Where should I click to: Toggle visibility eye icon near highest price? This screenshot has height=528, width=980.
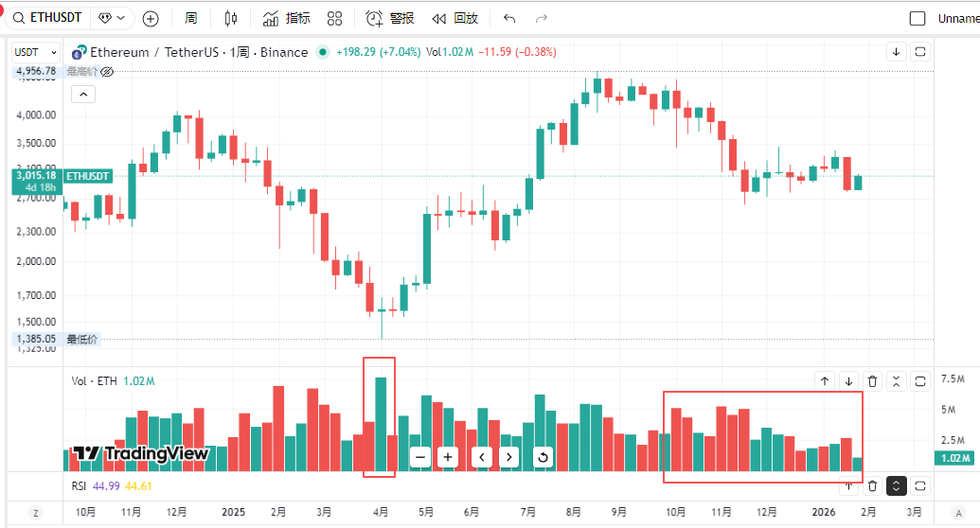[x=107, y=72]
